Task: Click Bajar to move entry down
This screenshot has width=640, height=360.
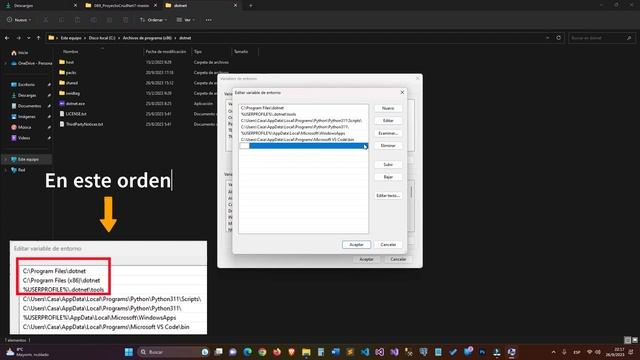Action: coord(388,177)
